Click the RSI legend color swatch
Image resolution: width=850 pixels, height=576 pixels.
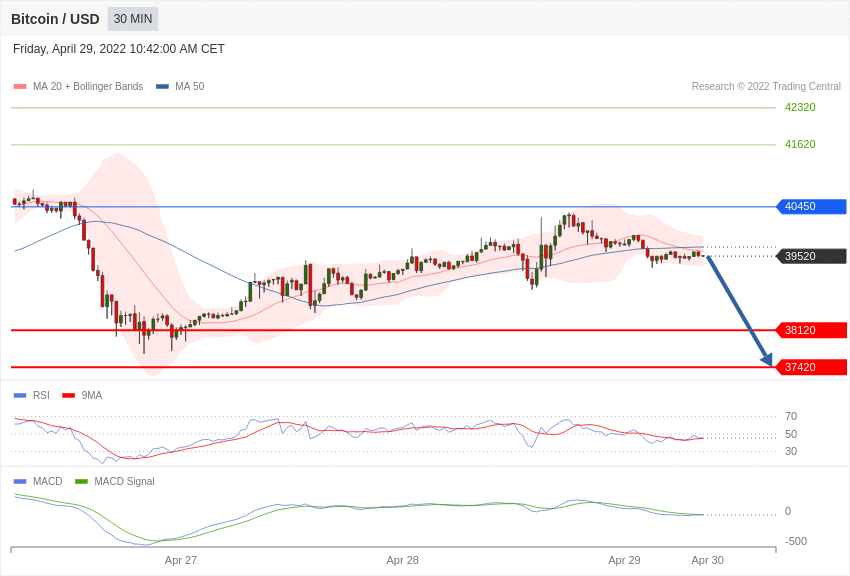click(20, 396)
